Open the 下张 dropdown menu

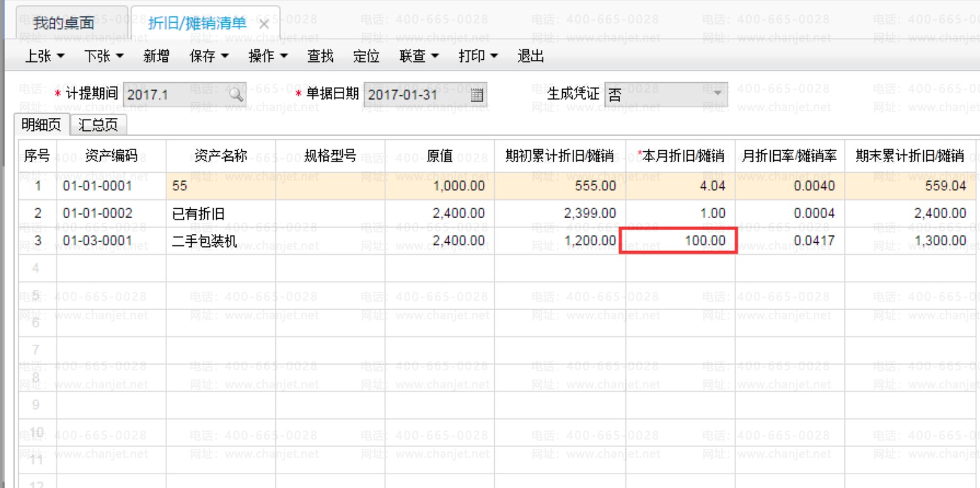(103, 56)
